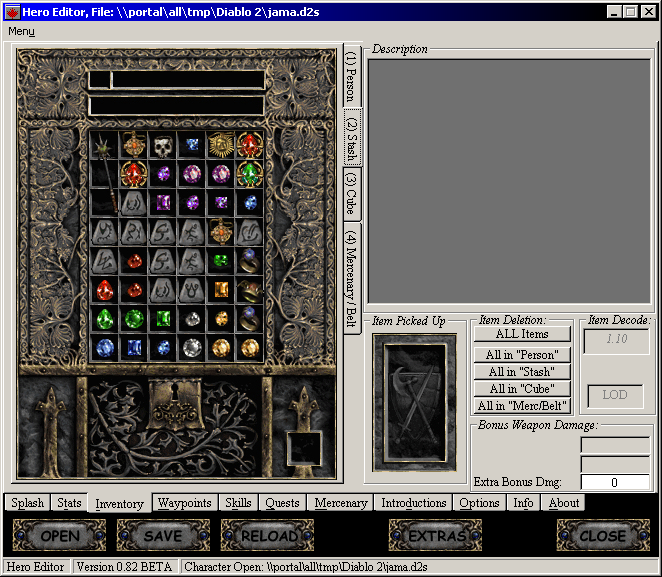
Task: Pick up the large teardrop red ruby
Action: 105,290
